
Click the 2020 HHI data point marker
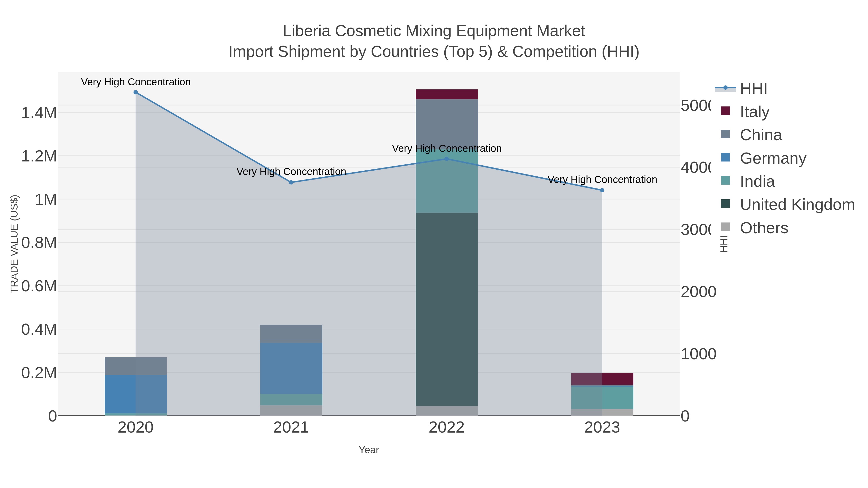coord(136,92)
